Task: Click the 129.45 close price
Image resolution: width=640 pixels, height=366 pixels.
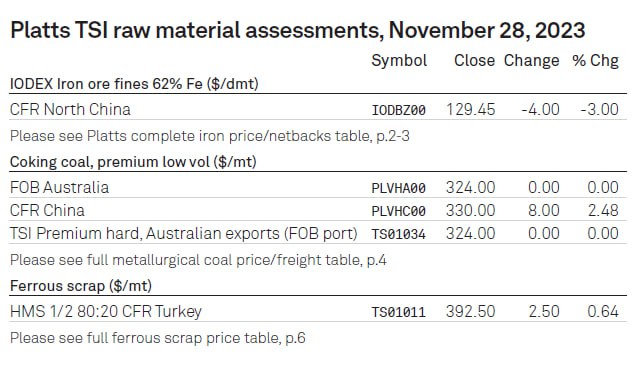Action: point(470,109)
